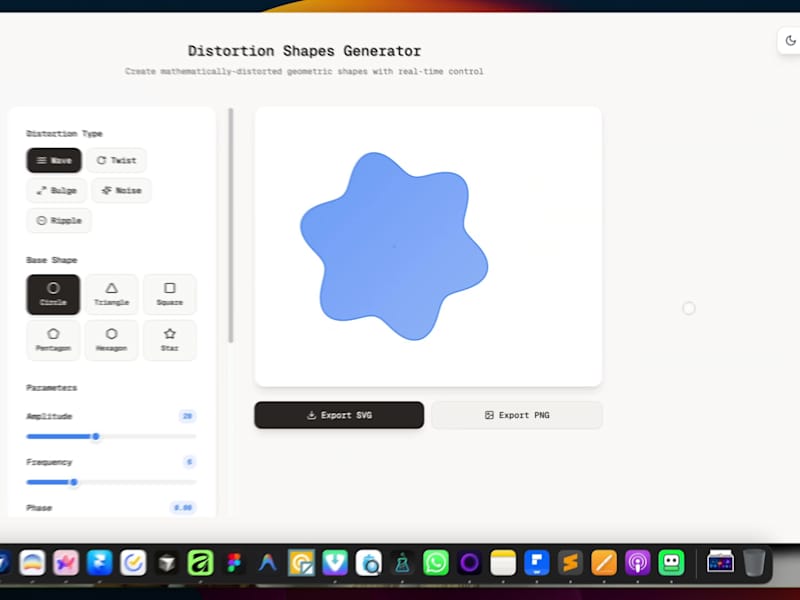
Task: Click the Export PNG button
Action: (x=517, y=415)
